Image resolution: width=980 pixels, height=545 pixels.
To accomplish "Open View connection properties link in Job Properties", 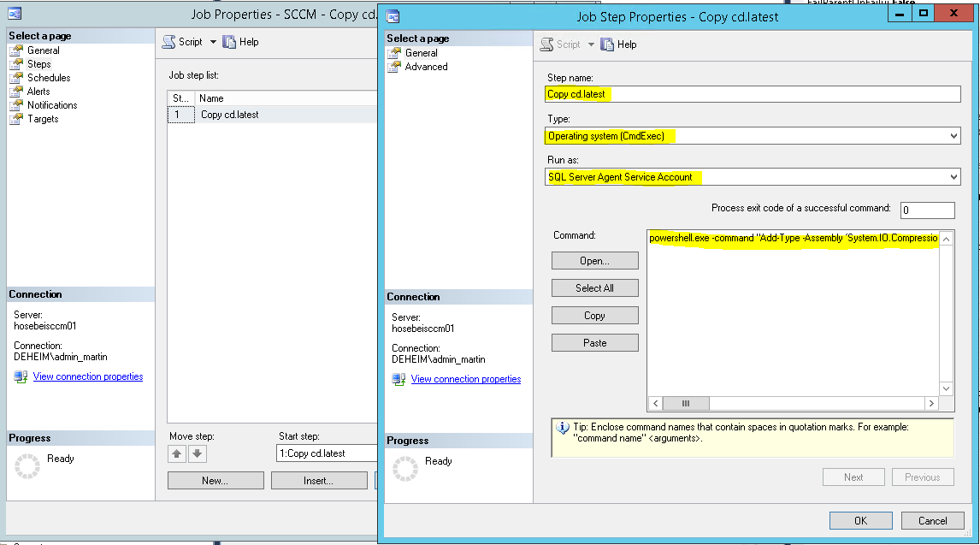I will click(x=88, y=376).
